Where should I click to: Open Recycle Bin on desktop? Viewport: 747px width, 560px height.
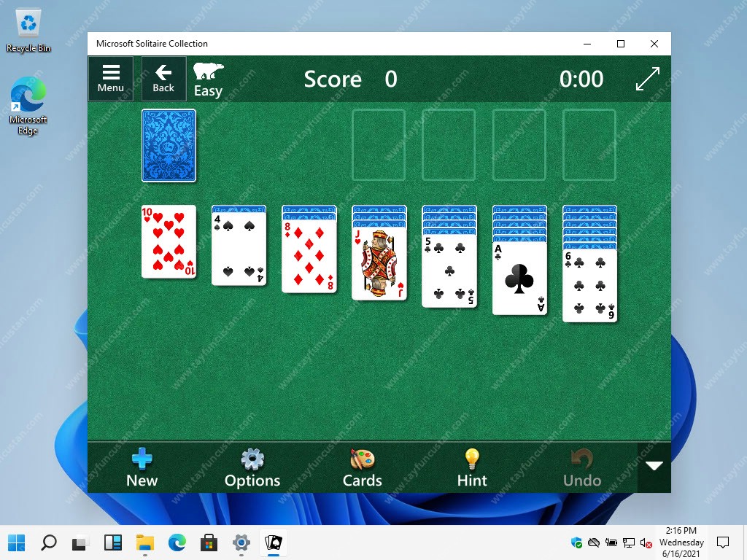click(28, 31)
